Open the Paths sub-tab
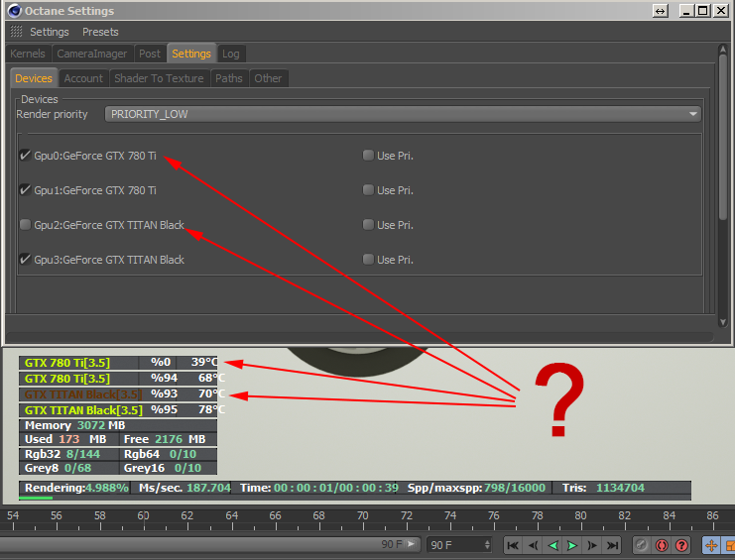 pyautogui.click(x=229, y=78)
